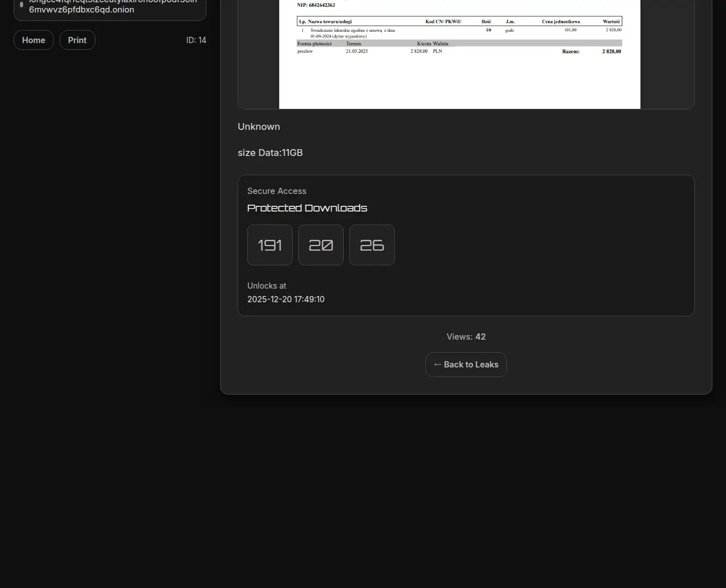Click the status dot beside onion address

[x=22, y=5]
